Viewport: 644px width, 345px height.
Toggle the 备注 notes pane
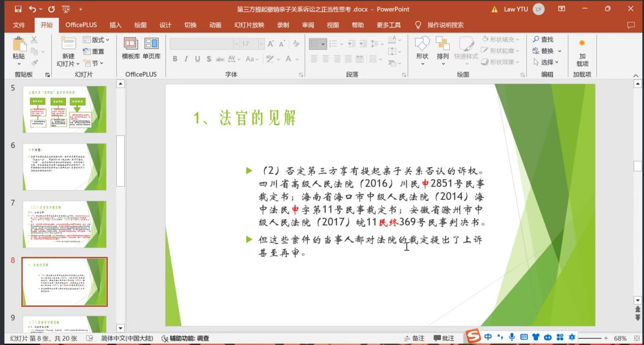coord(414,338)
